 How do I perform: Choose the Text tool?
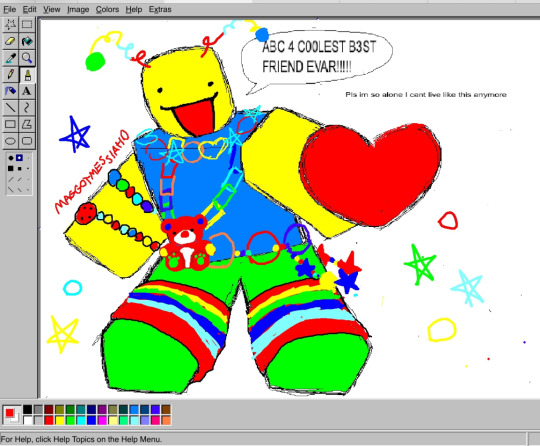pyautogui.click(x=27, y=91)
